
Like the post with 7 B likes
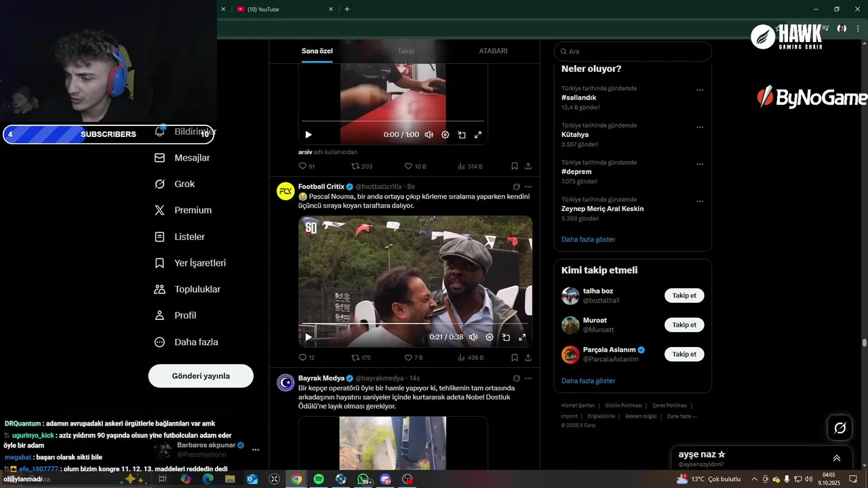[414, 357]
